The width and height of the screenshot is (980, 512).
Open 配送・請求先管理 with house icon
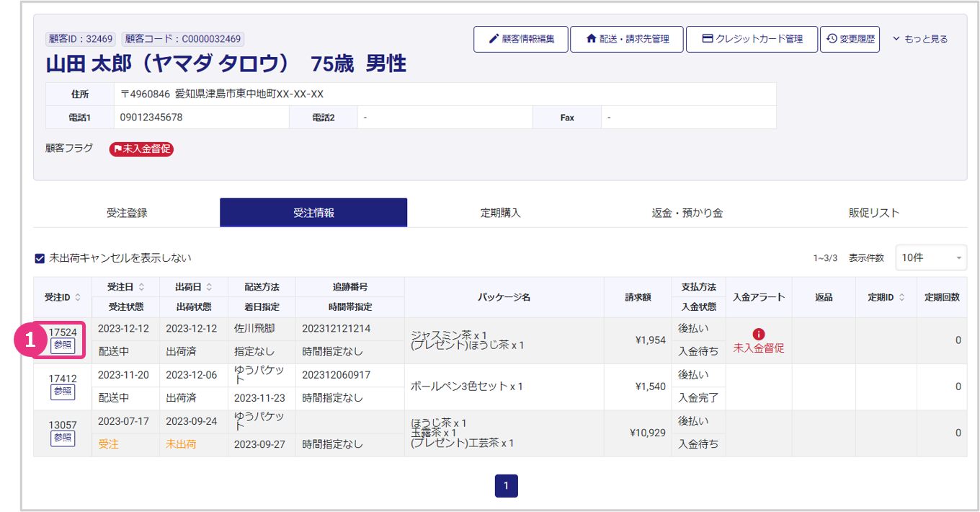click(626, 39)
